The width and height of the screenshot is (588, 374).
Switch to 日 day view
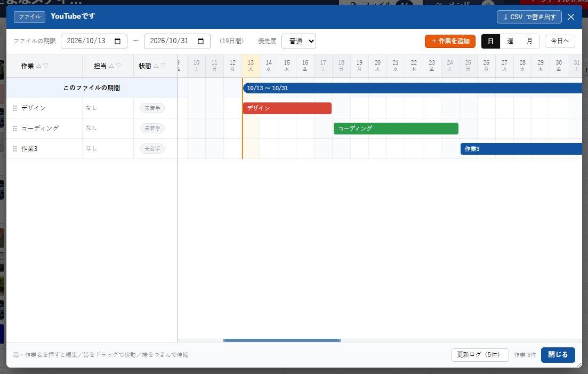[x=490, y=41]
